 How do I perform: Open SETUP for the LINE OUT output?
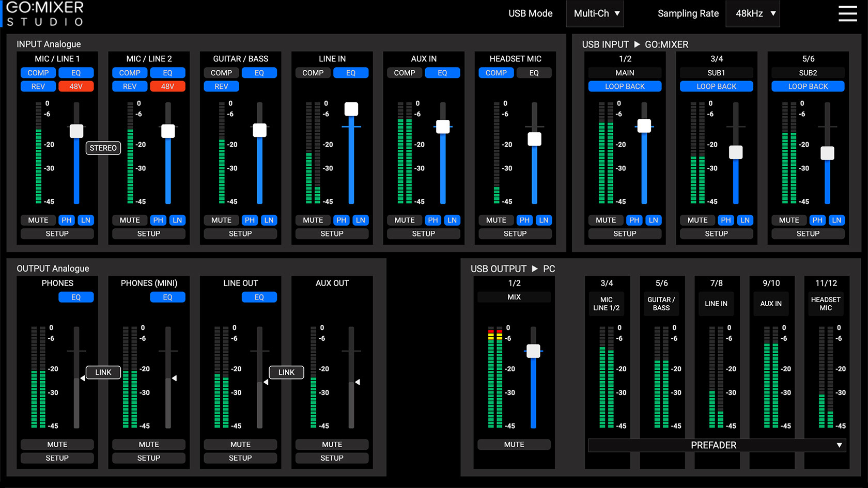point(240,458)
